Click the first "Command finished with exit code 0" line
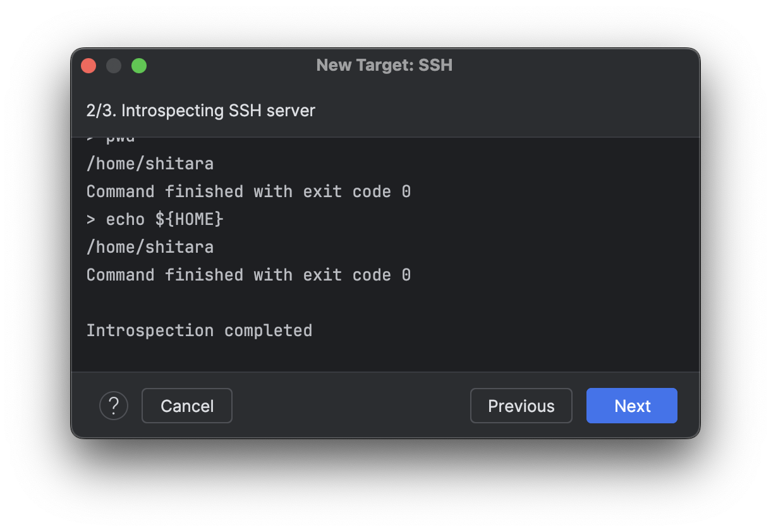The width and height of the screenshot is (771, 532). tap(248, 191)
